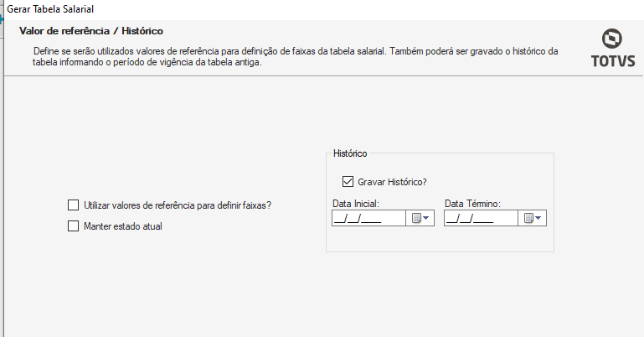This screenshot has width=644, height=337.
Task: Click the description paragraph below the heading
Action: (293, 57)
